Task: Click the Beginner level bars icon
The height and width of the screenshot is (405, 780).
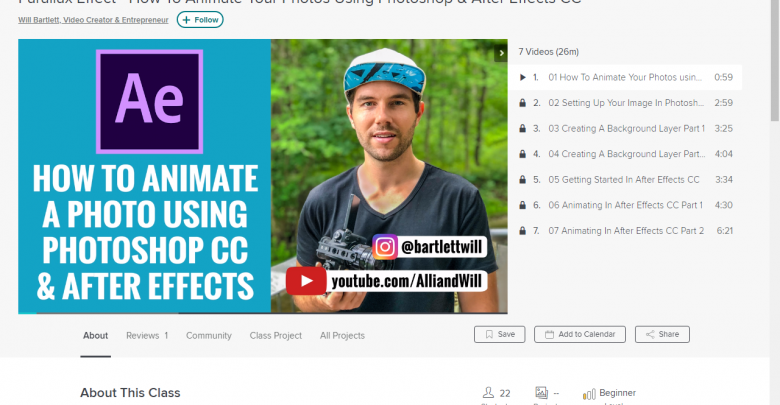Action: pyautogui.click(x=589, y=395)
